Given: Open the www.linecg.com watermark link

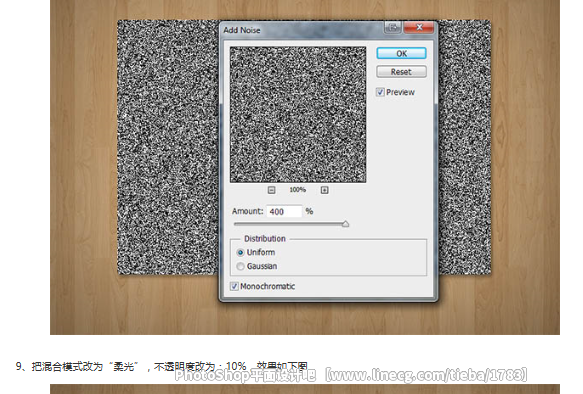Looking at the screenshot, I should (426, 375).
